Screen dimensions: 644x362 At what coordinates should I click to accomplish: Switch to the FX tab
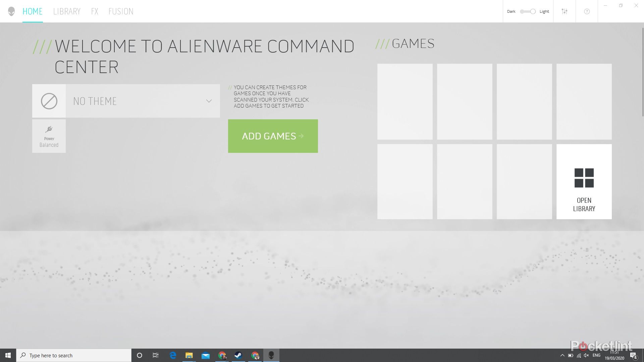click(94, 11)
